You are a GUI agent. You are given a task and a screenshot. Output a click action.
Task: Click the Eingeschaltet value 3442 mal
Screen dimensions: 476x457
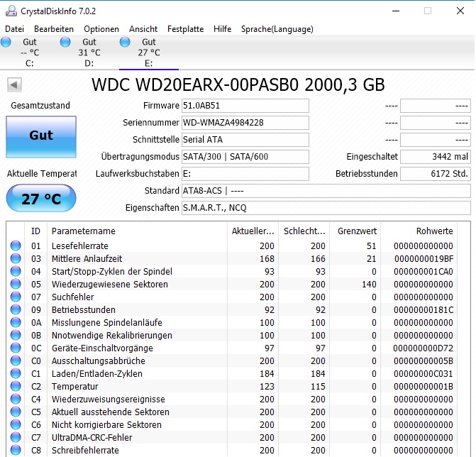coord(436,157)
